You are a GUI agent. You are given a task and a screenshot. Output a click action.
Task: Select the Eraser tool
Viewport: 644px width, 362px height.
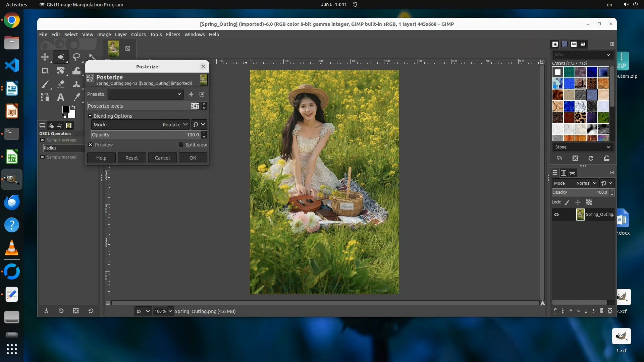61,84
